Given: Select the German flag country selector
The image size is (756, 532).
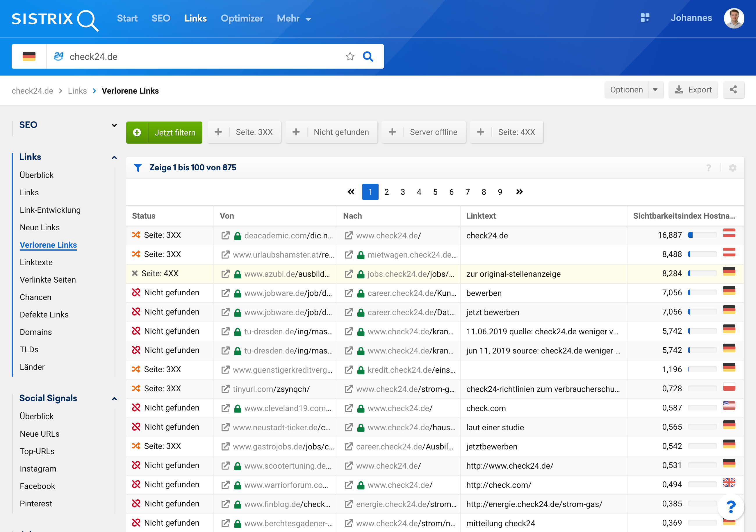Looking at the screenshot, I should 29,57.
